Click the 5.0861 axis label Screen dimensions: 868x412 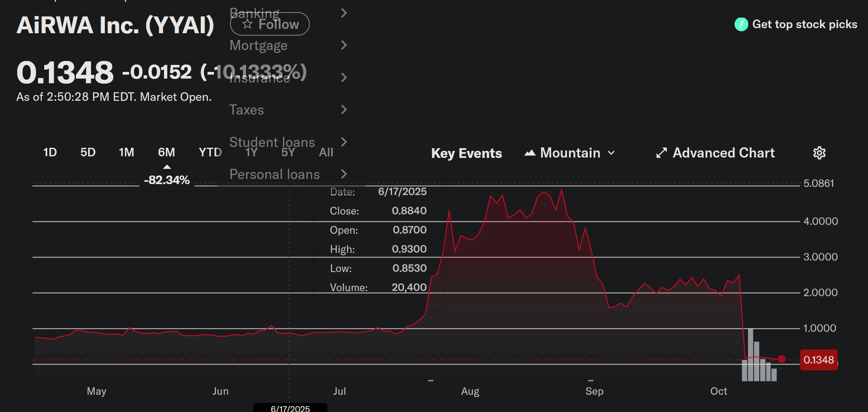pyautogui.click(x=819, y=183)
